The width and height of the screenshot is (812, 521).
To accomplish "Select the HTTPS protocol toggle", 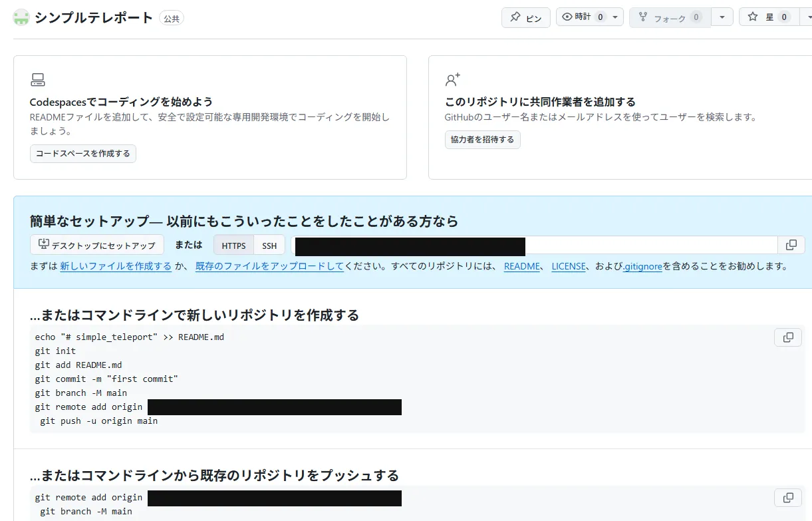I will click(233, 246).
